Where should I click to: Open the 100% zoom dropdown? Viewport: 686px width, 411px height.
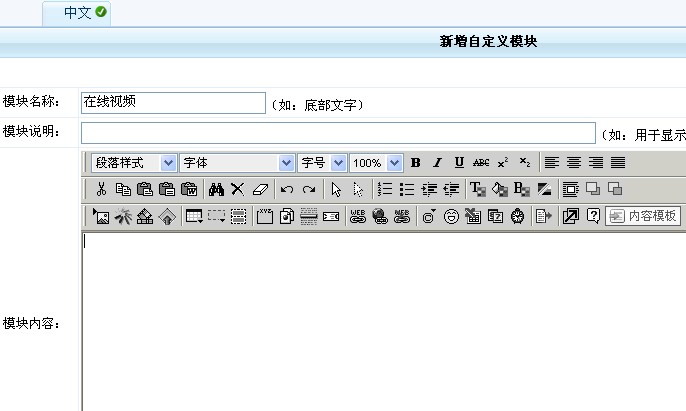click(x=376, y=163)
